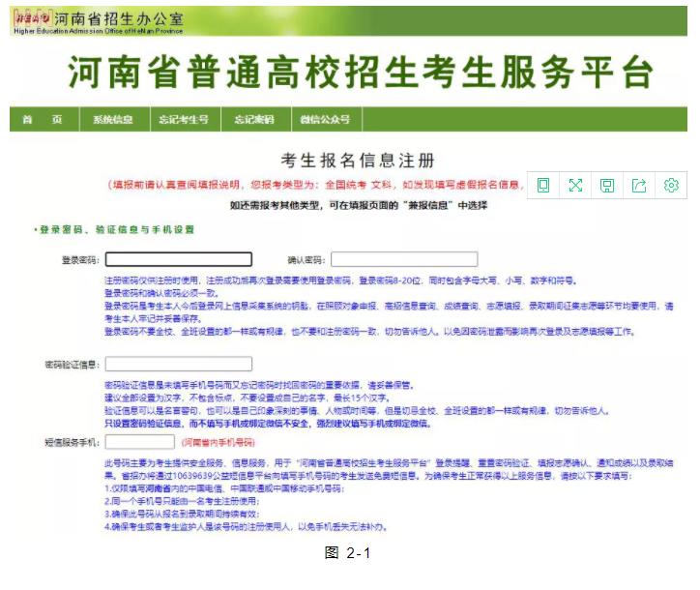
Task: Click the fullscreen expand arrows icon
Action: point(575,185)
